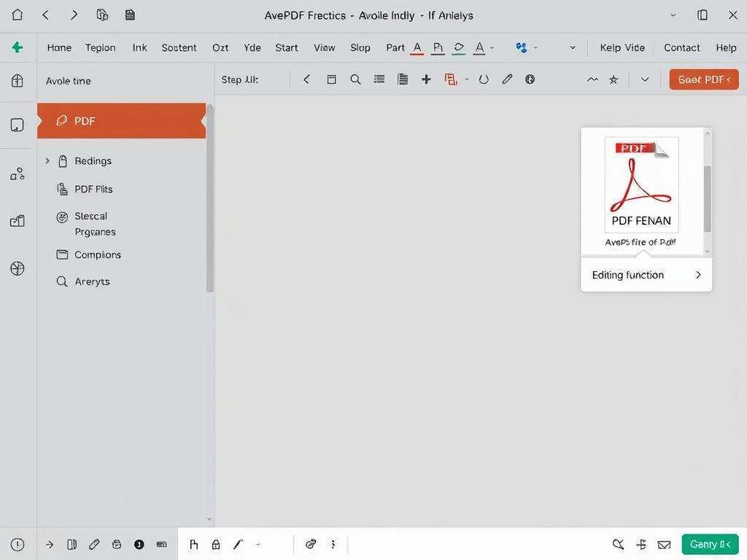This screenshot has width=747, height=560.
Task: Open the dropdown chevron left of Goot PDF
Action: pos(645,79)
